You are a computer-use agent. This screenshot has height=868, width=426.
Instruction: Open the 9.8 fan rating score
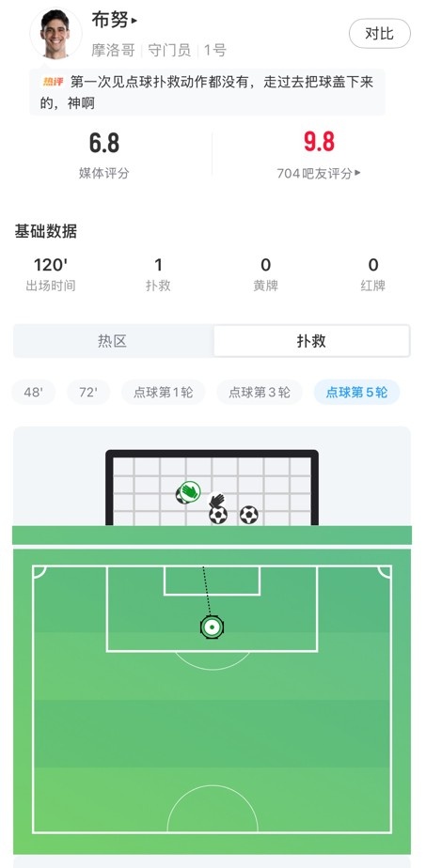319,142
